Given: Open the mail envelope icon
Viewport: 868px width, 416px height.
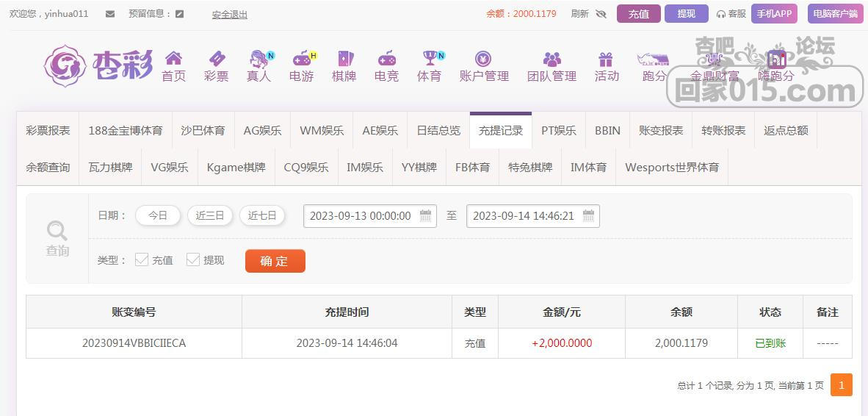Looking at the screenshot, I should (110, 14).
